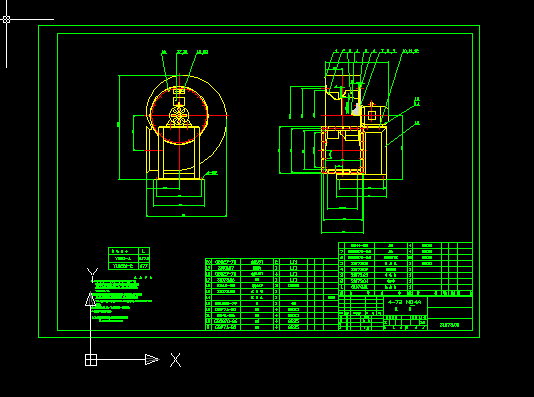This screenshot has width=534, height=397.
Task: Click the crosshair cursor pickbox
Action: [6, 19]
